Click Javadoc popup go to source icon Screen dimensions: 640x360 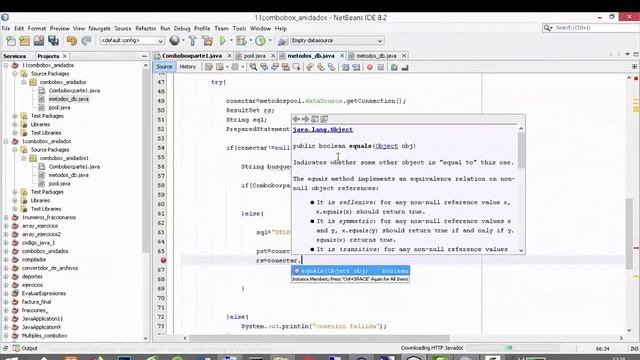[x=324, y=119]
